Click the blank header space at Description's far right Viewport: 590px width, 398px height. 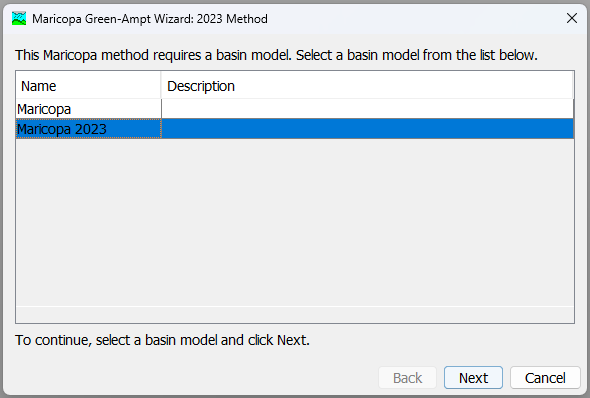(x=489, y=86)
